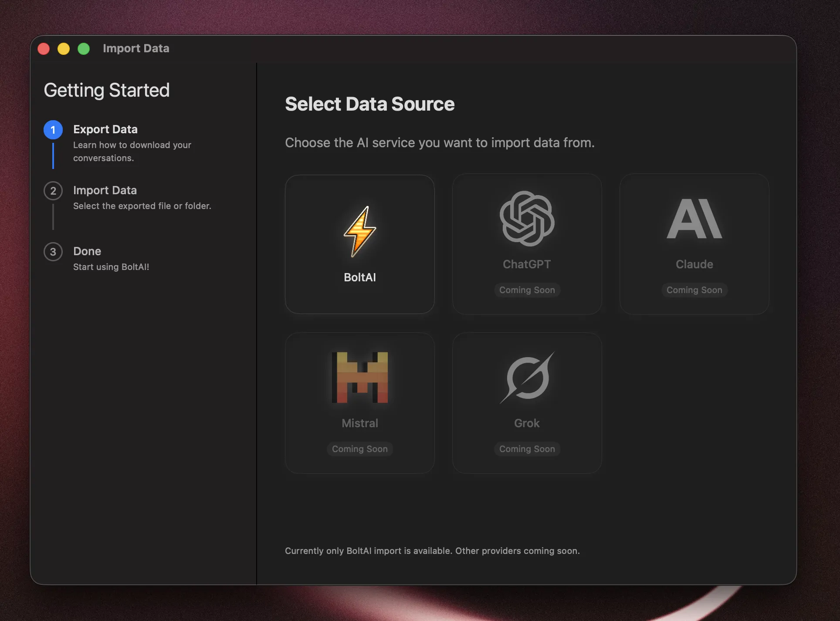This screenshot has height=621, width=840.
Task: Click the 'Import Data' window title
Action: pos(136,48)
